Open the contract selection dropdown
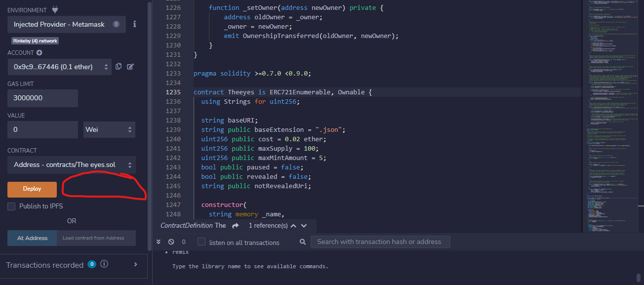644x285 pixels. 72,164
